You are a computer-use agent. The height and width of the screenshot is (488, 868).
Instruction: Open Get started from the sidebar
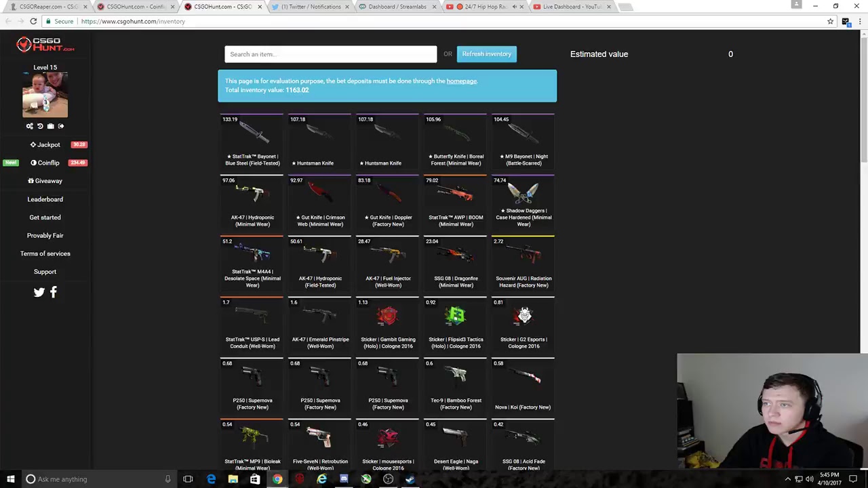click(x=45, y=218)
